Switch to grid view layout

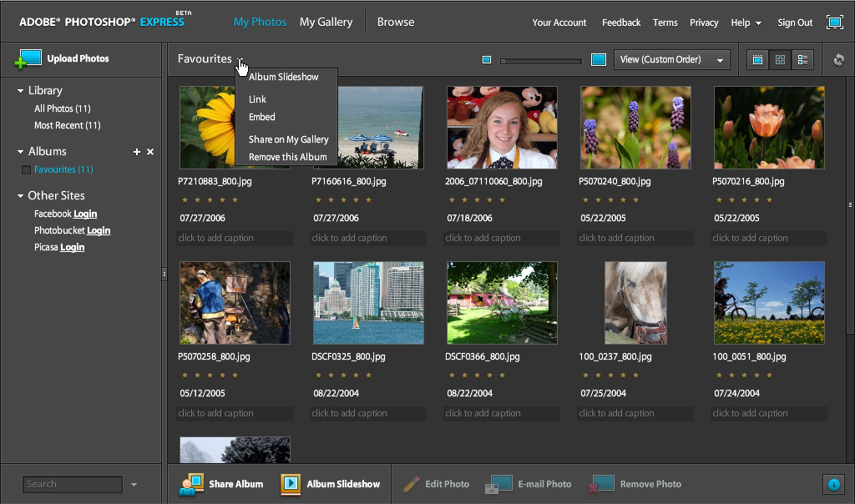(780, 60)
